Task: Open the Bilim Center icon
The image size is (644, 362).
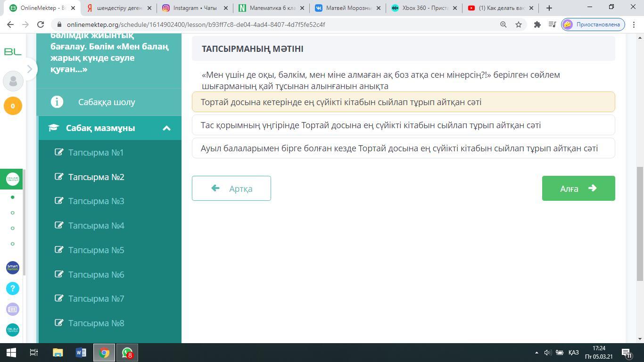Action: [x=13, y=330]
